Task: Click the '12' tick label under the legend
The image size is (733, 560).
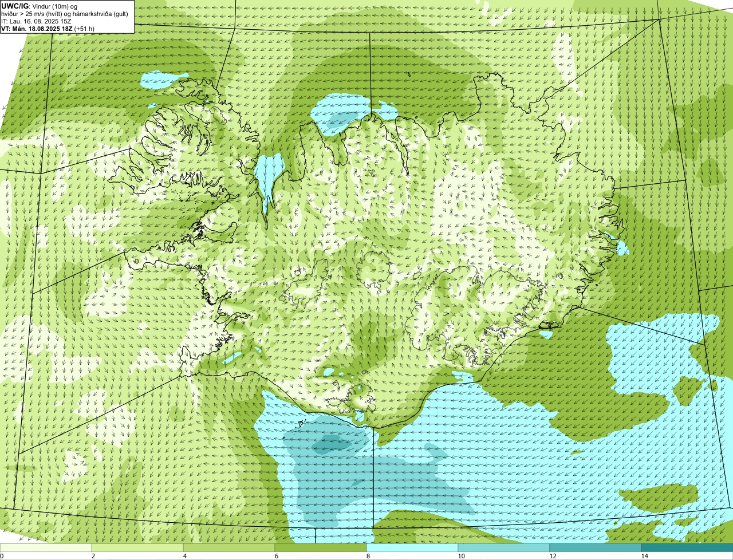Action: point(553,556)
